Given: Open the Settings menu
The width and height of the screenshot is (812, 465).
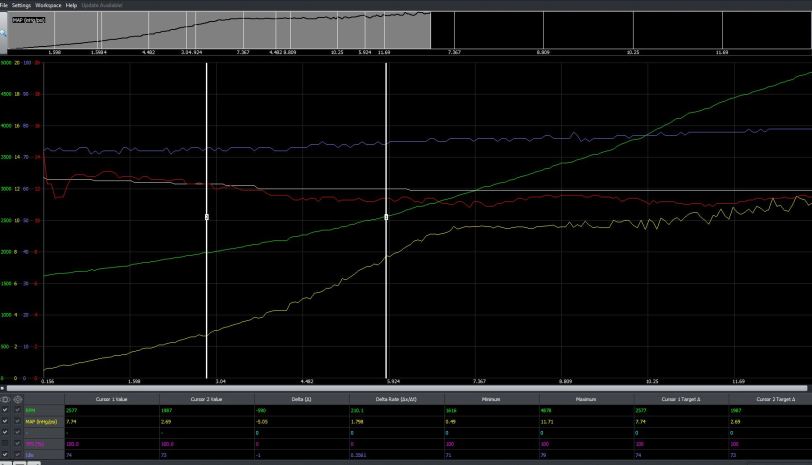Looking at the screenshot, I should [21, 5].
